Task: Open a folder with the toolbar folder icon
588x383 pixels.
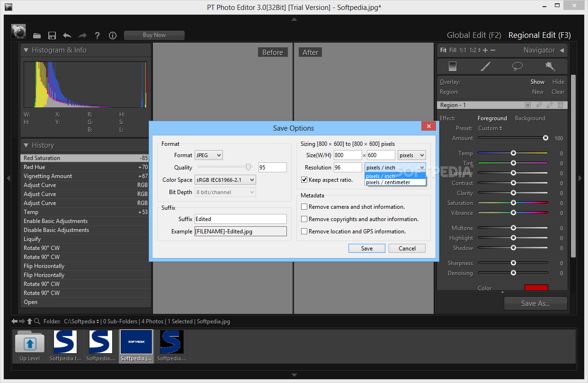Action: pos(37,36)
